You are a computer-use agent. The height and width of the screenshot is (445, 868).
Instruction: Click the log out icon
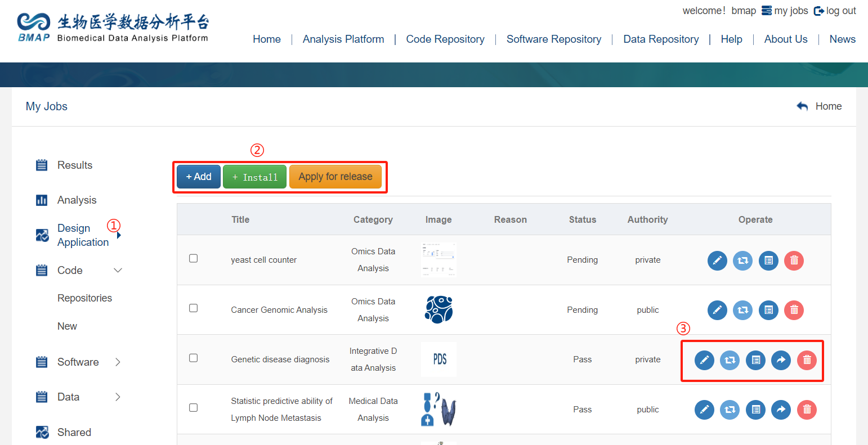coord(819,11)
